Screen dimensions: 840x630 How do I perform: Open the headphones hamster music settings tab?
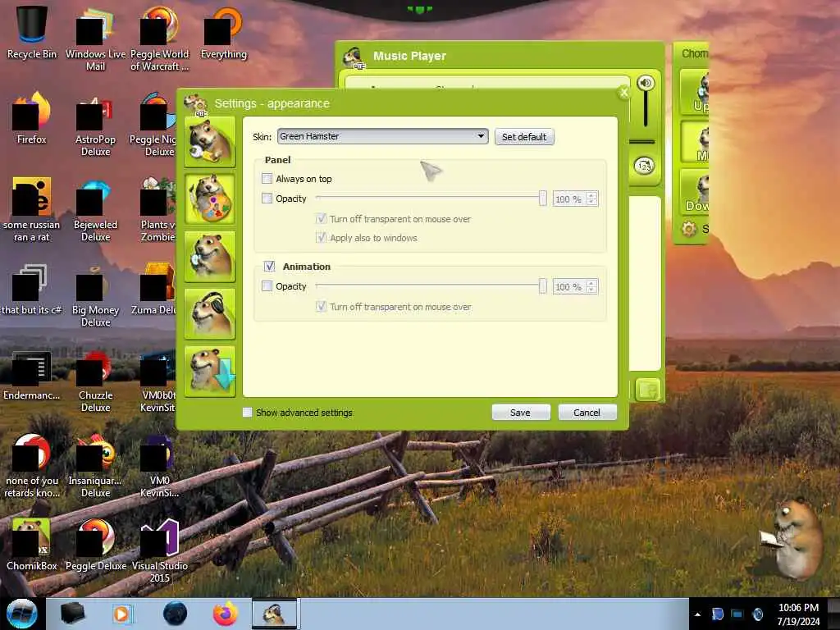pyautogui.click(x=209, y=314)
